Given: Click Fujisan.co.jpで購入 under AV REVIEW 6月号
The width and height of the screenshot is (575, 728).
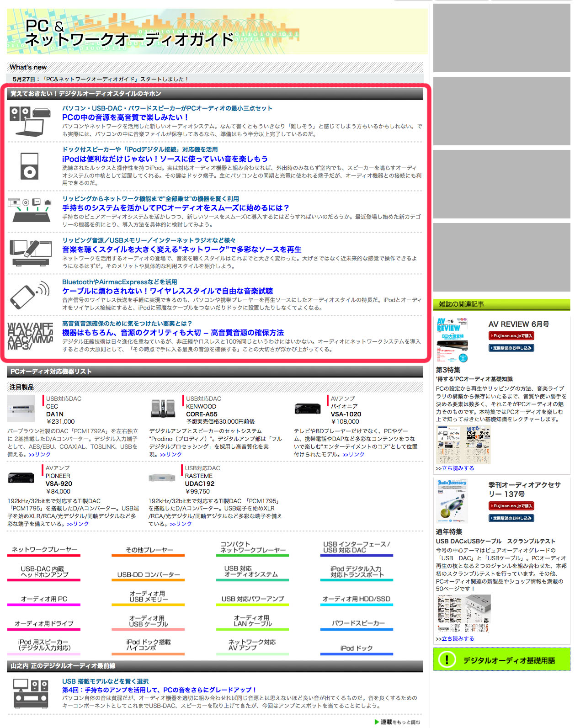Looking at the screenshot, I should coord(511,336).
